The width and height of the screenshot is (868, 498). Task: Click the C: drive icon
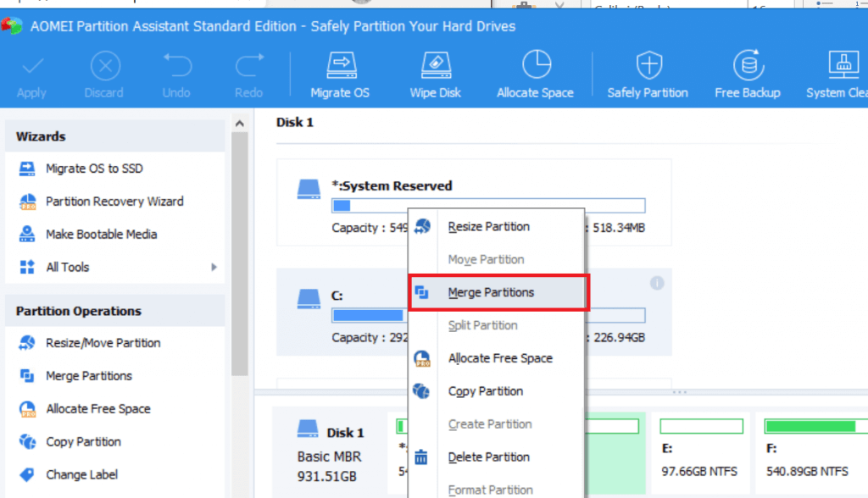[x=309, y=299]
